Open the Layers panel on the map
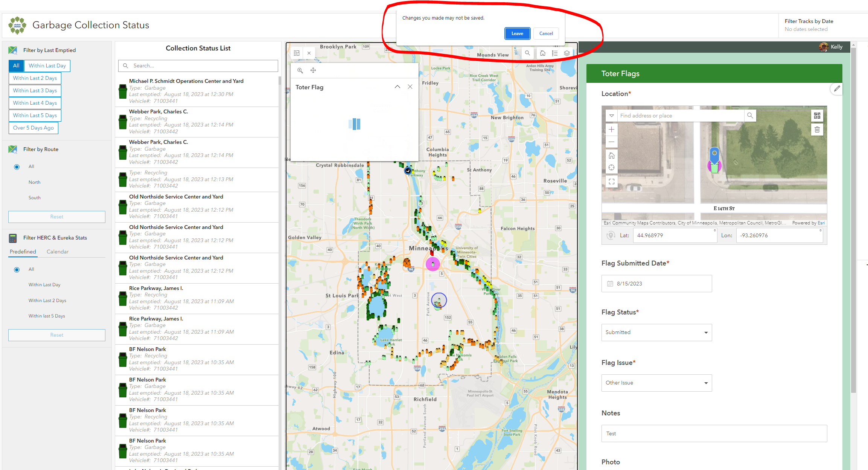Screen dimensions: 868x470 [x=567, y=53]
